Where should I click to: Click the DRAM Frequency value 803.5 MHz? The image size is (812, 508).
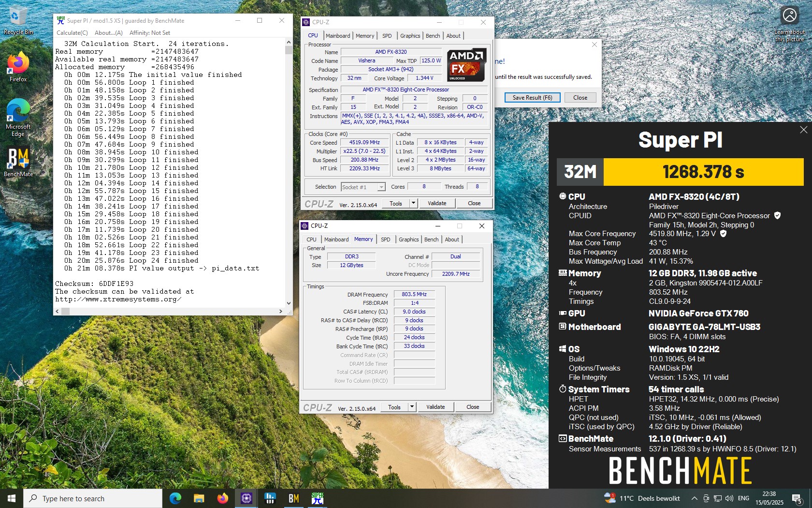pyautogui.click(x=414, y=294)
